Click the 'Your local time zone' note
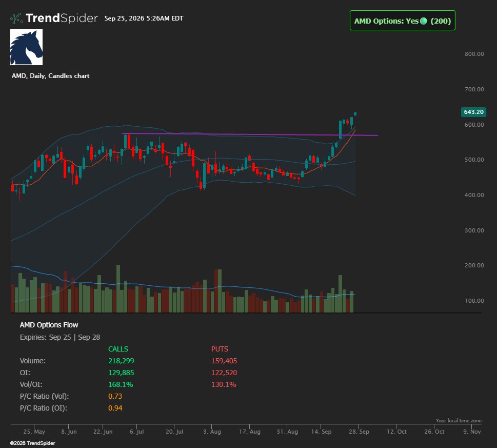Viewport: 497px width, 448px height. [x=459, y=421]
